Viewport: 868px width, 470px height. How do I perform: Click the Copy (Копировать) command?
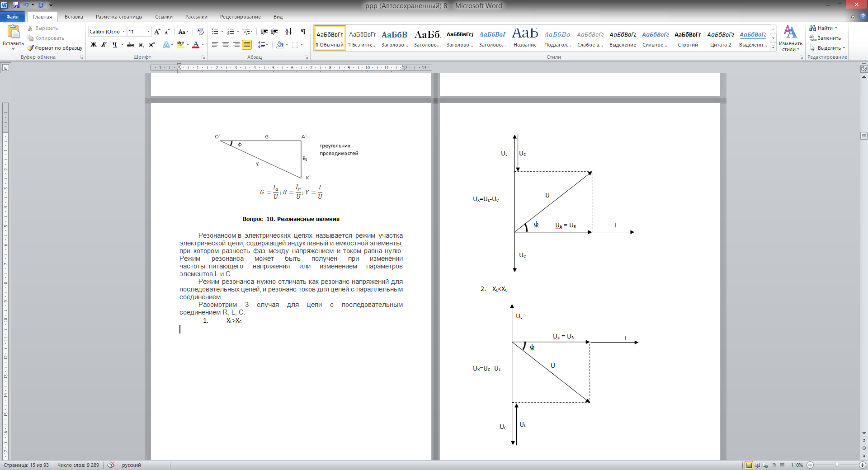point(45,38)
